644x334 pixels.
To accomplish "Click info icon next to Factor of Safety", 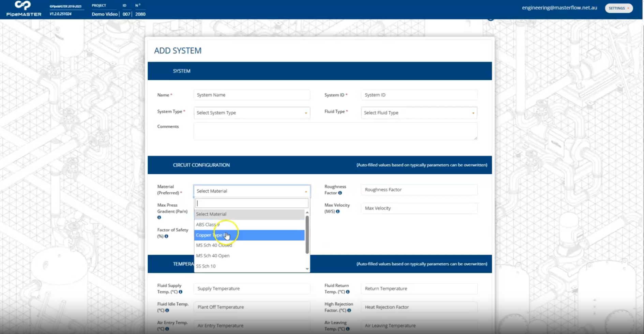I will point(166,236).
